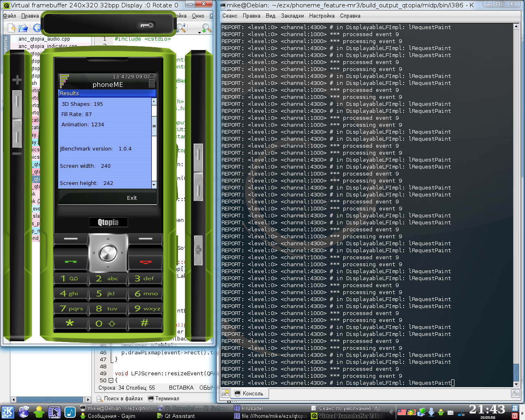Tap the phone keypad key 9 wxyz
Image resolution: width=525 pixels, height=420 pixels.
[x=145, y=308]
